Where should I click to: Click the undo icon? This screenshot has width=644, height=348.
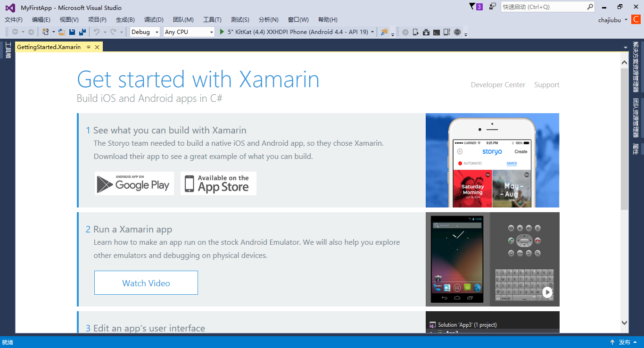point(96,32)
